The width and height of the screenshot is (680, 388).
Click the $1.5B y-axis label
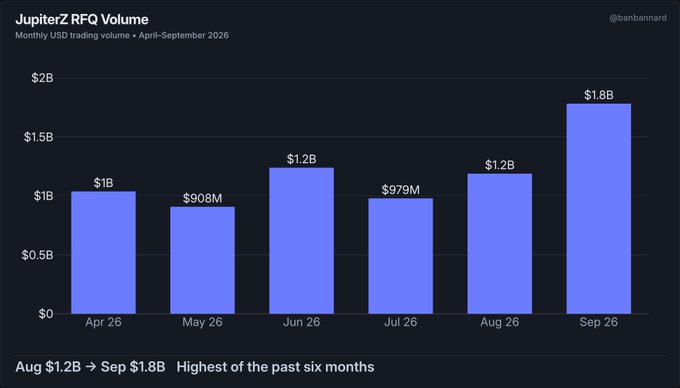click(x=39, y=137)
